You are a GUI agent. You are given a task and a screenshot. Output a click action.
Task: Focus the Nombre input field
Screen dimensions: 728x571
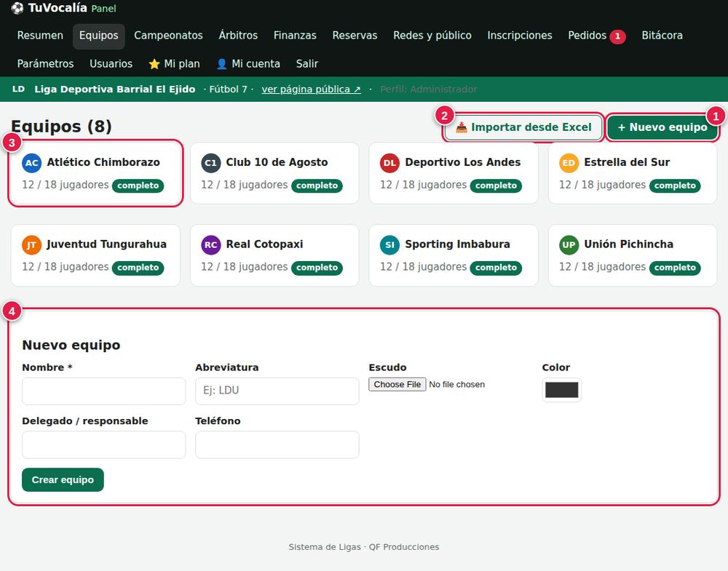pos(103,391)
